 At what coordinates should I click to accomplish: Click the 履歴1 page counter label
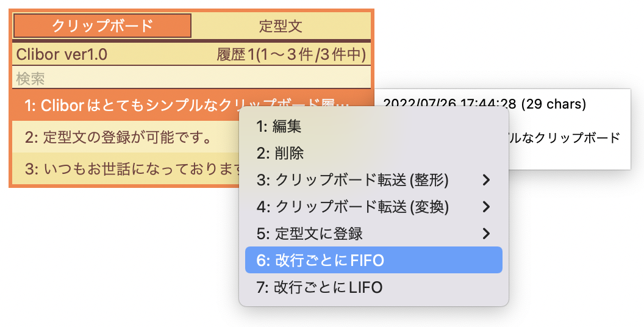click(x=291, y=54)
